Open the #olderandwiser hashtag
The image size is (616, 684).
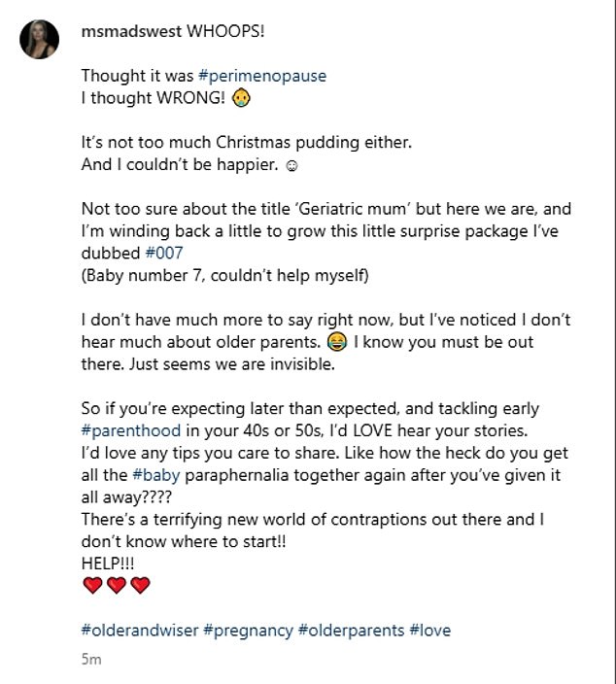(140, 631)
